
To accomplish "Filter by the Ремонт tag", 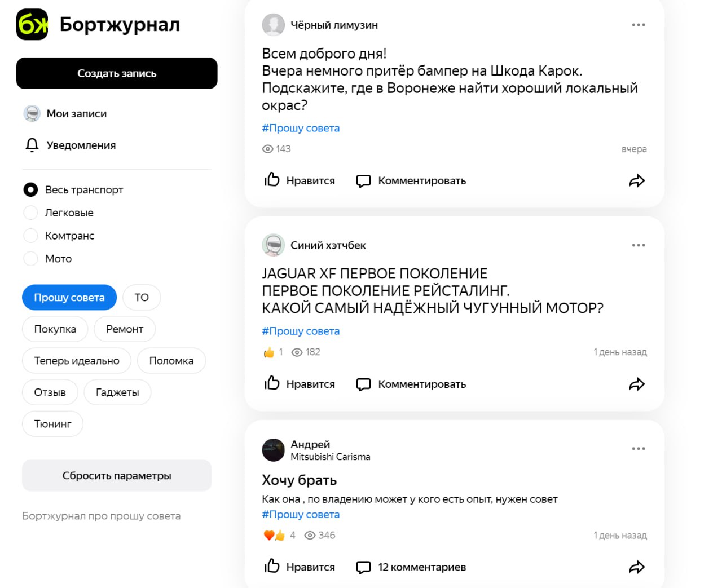I will 125,329.
